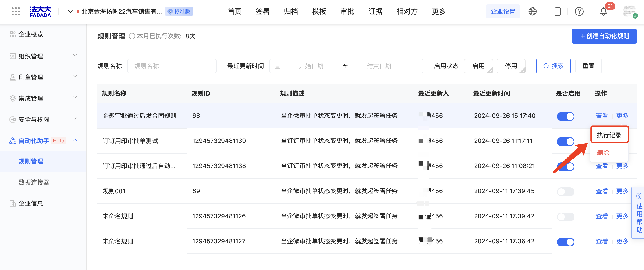
Task: Open the notification bell with 21 badge
Action: (603, 11)
